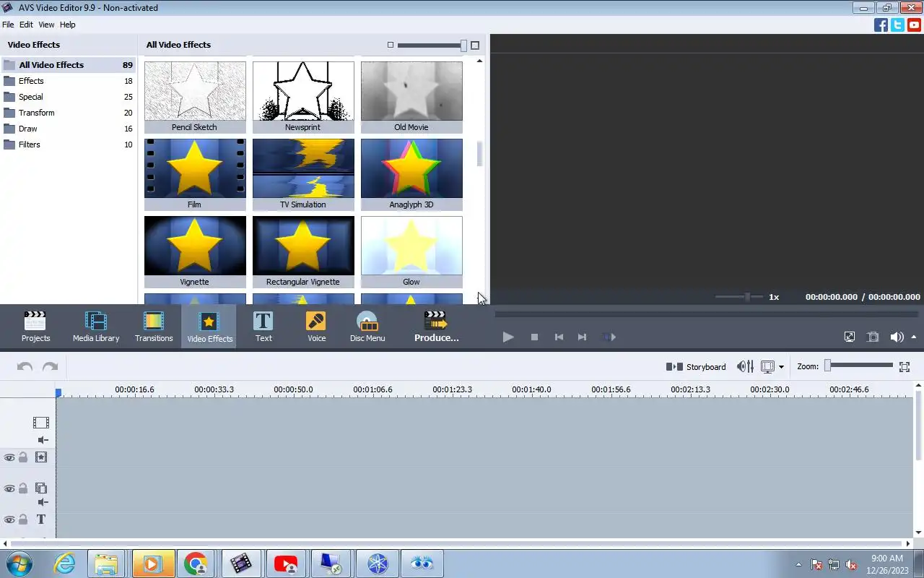Expand the volume control arrow
The image size is (924, 578).
click(914, 337)
